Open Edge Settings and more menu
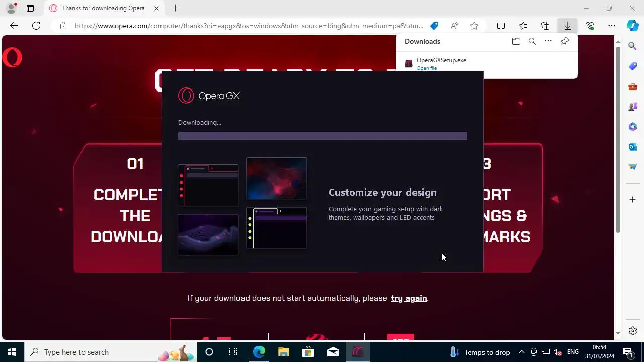Viewport: 644px width, 362px height. 612,26
